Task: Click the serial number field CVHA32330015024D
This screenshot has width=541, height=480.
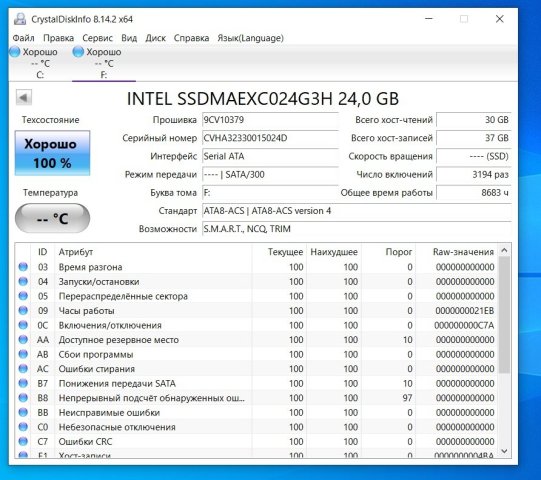Action: [270, 138]
